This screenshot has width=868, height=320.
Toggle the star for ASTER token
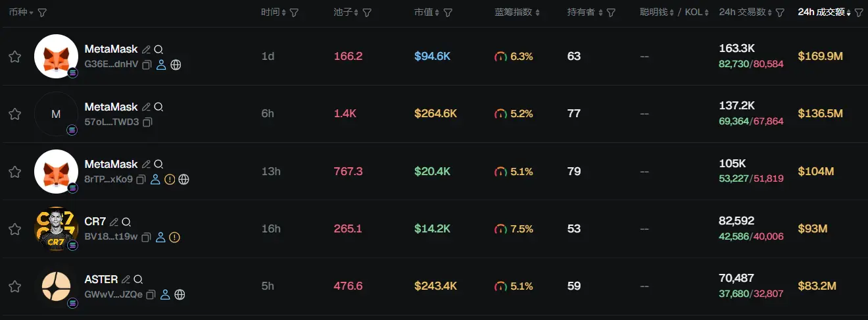point(14,286)
